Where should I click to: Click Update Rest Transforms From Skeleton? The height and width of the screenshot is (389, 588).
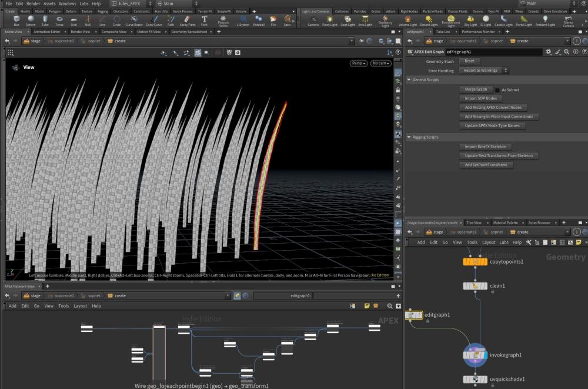point(499,156)
